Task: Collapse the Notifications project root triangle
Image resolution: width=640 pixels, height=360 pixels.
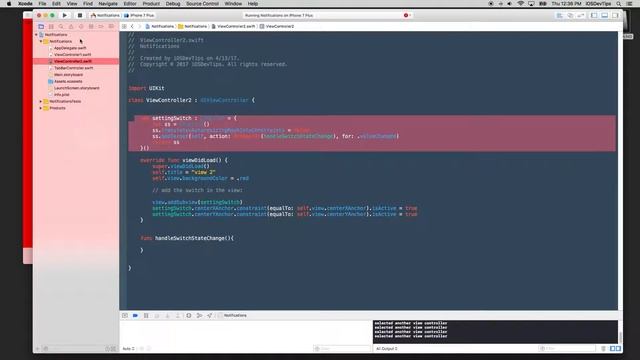Action: (x=36, y=35)
